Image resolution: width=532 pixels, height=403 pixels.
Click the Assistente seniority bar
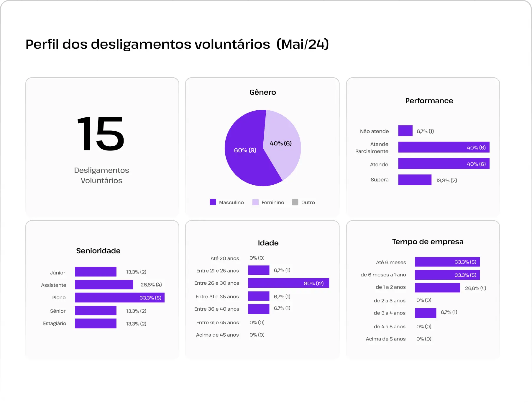[104, 285]
